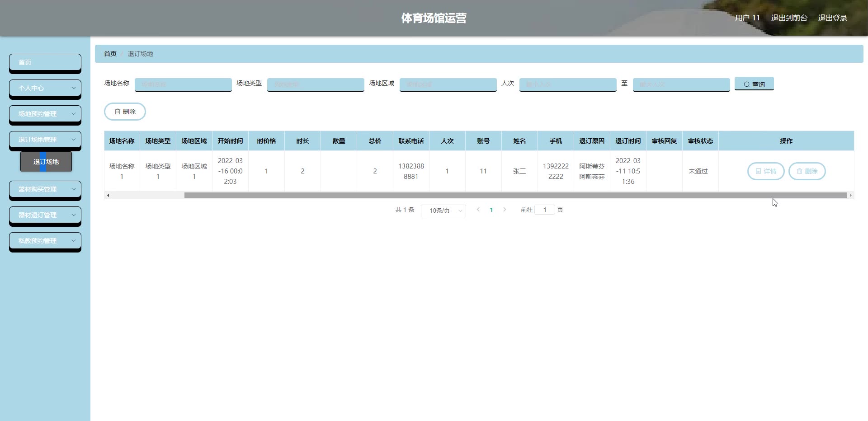Viewport: 868px width, 421px height.
Task: Click 删除 in the 场地名称1 row
Action: (x=807, y=171)
